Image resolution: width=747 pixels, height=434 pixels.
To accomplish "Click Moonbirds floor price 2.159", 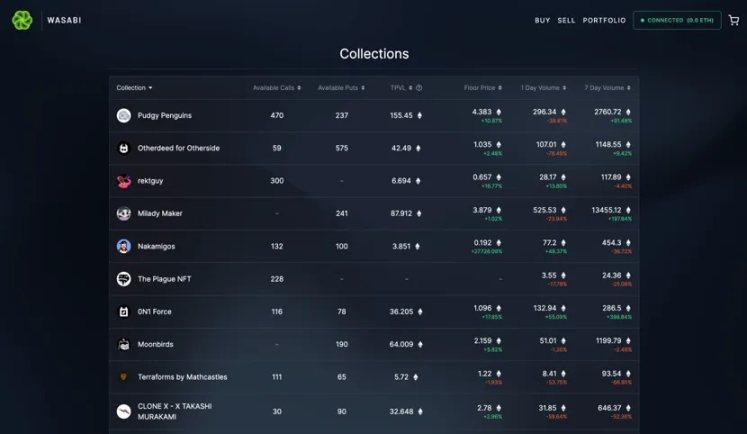I will coord(483,341).
